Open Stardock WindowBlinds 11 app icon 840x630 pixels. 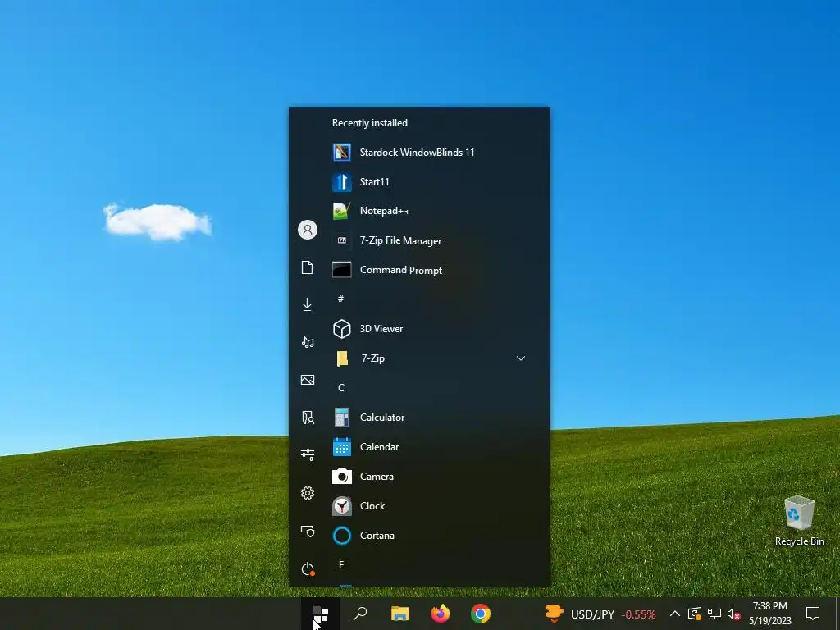pyautogui.click(x=342, y=152)
